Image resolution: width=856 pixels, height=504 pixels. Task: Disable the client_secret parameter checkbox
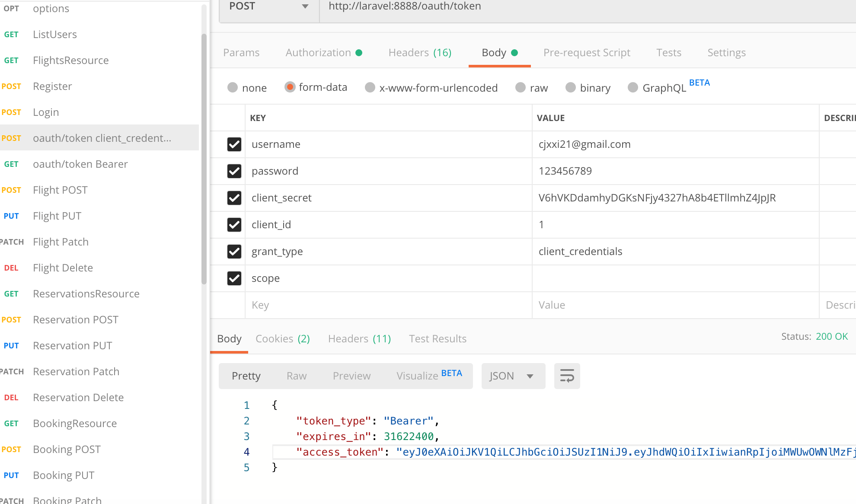pyautogui.click(x=234, y=198)
